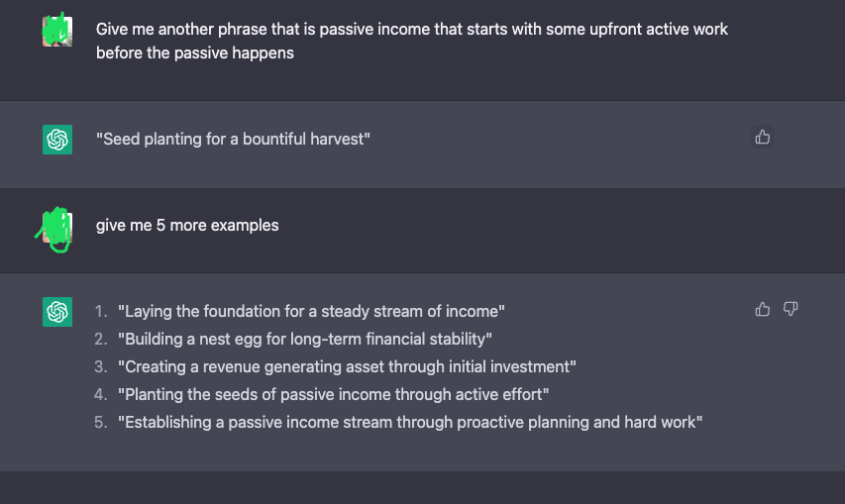Click the "Planting the seeds of passive income" item
The image size is (845, 504).
333,394
